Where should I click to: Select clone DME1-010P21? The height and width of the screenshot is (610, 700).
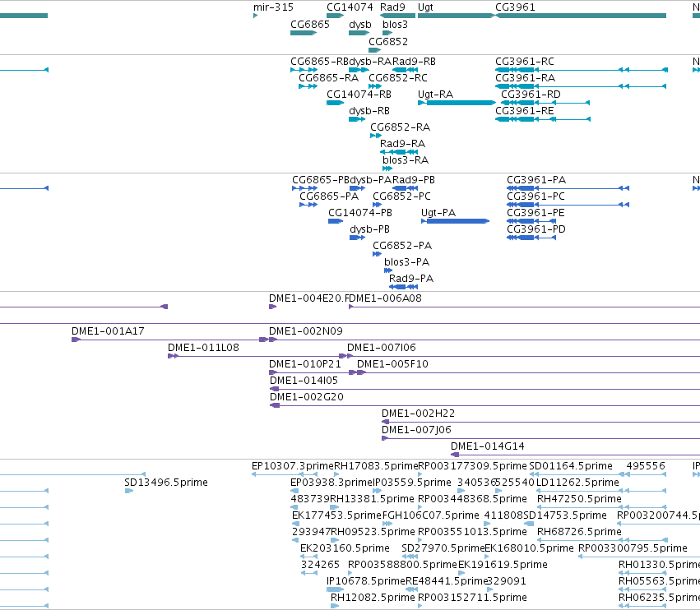pyautogui.click(x=304, y=364)
